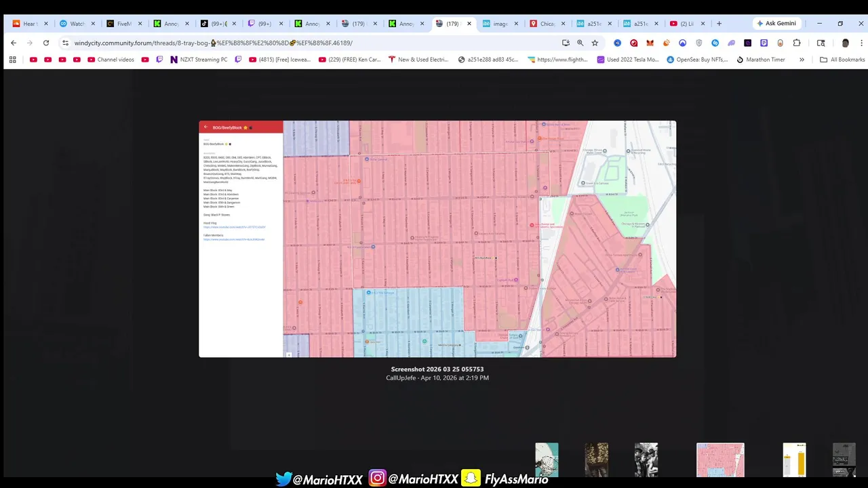
Task: Open the Phantom ghost wallet extension
Action: point(732,43)
